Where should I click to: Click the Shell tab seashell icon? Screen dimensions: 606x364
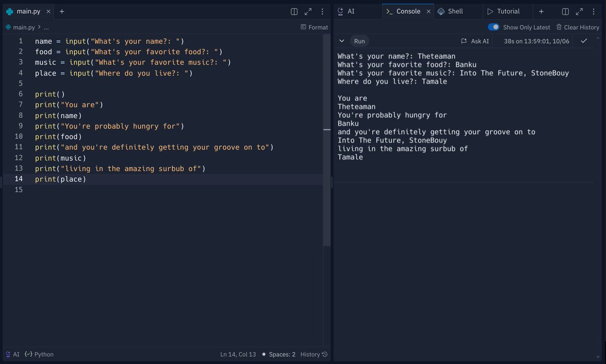coord(441,11)
